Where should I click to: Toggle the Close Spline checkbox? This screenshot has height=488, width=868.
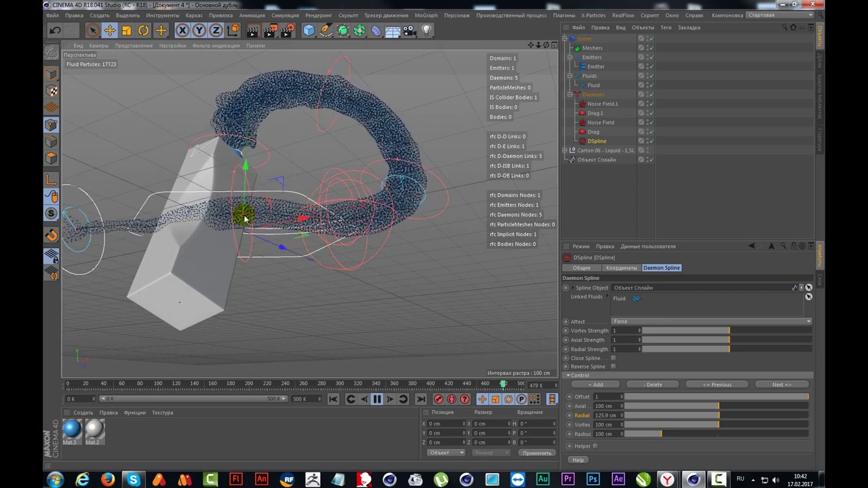pyautogui.click(x=613, y=358)
